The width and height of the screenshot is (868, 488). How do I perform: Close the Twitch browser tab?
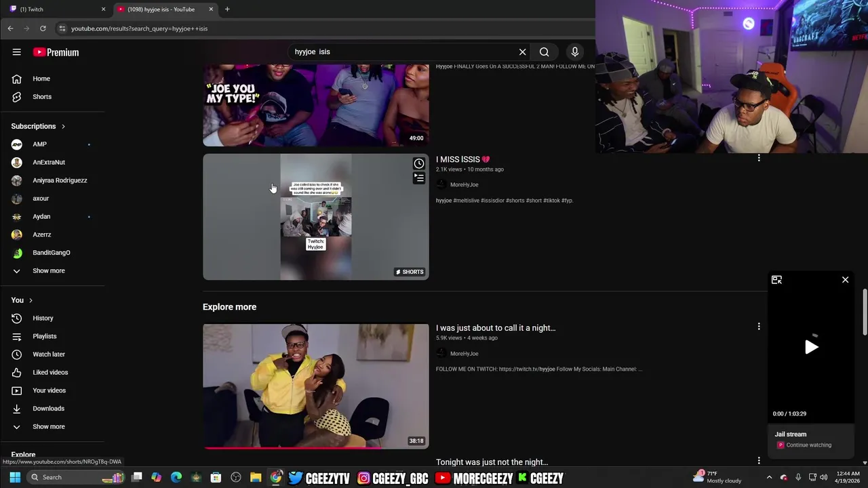(x=103, y=9)
